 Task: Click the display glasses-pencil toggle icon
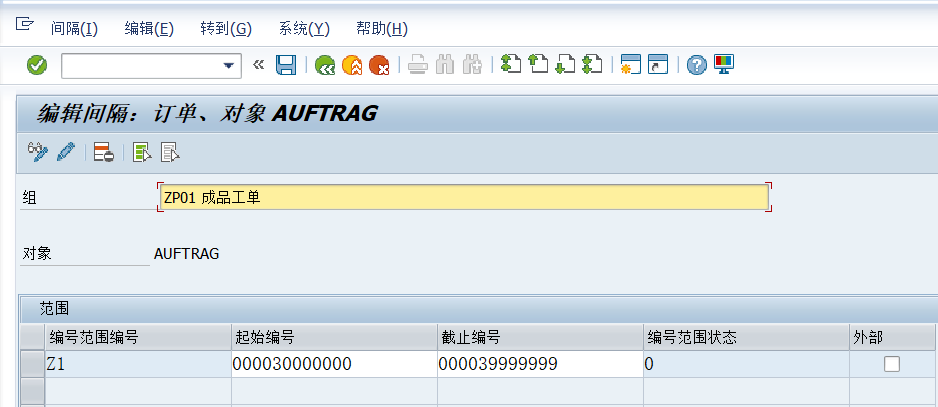coord(38,152)
